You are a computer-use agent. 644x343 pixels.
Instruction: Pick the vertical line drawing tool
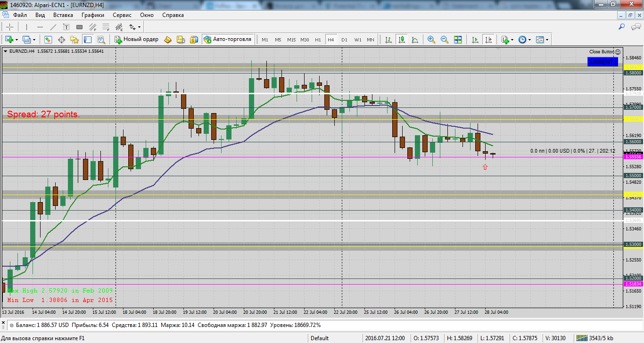coord(27,27)
